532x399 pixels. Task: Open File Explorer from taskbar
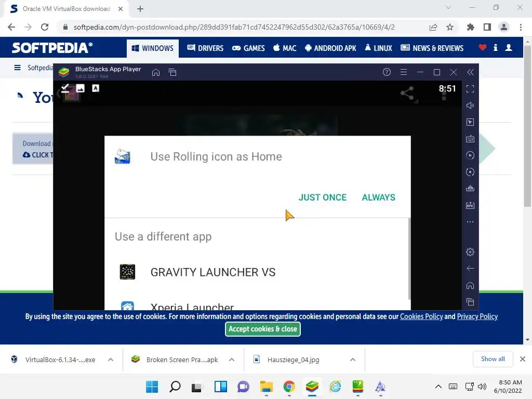click(x=267, y=387)
